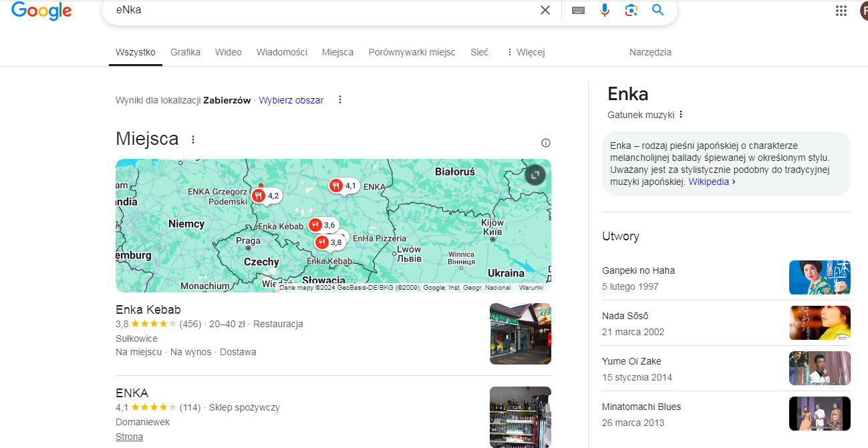Click the Utwory section heading
This screenshot has width=868, height=448.
coord(621,236)
